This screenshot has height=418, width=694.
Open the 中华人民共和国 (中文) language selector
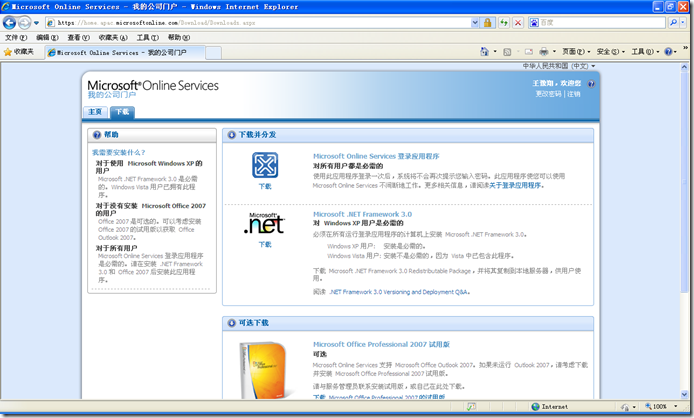(559, 66)
